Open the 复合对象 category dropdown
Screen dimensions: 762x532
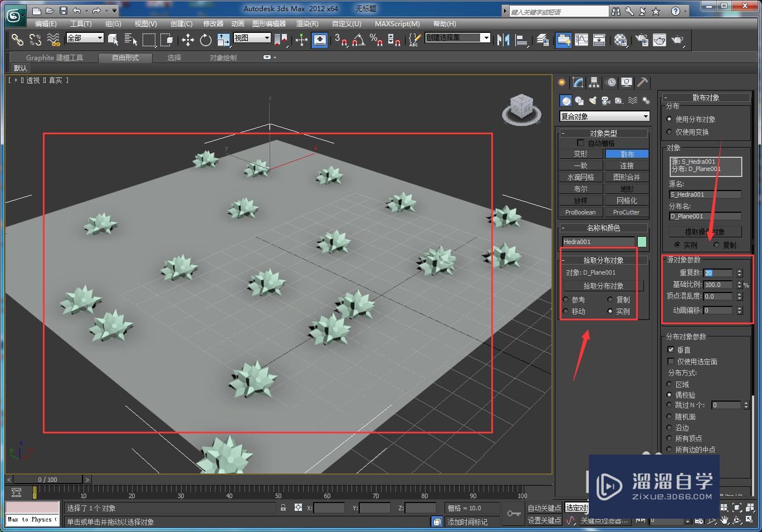[x=604, y=116]
